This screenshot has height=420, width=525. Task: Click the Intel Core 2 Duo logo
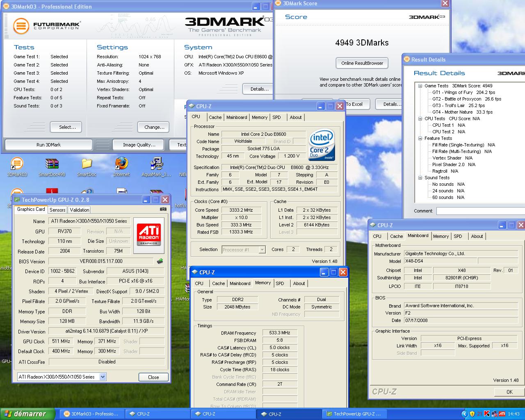pos(322,145)
